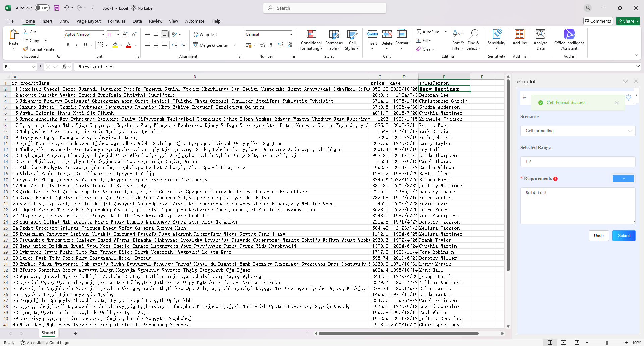
Task: Open the Add-ins gallery
Action: [x=519, y=35]
